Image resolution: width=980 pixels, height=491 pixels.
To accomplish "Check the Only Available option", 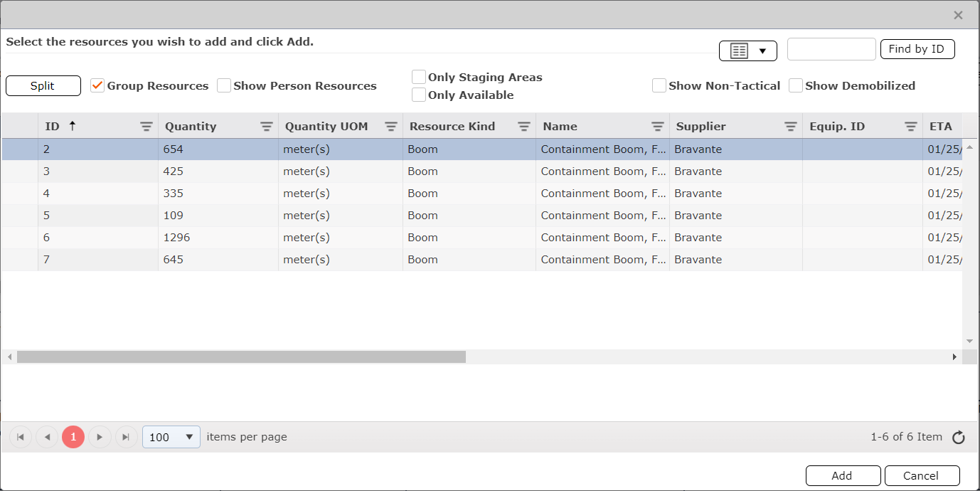I will pos(419,95).
